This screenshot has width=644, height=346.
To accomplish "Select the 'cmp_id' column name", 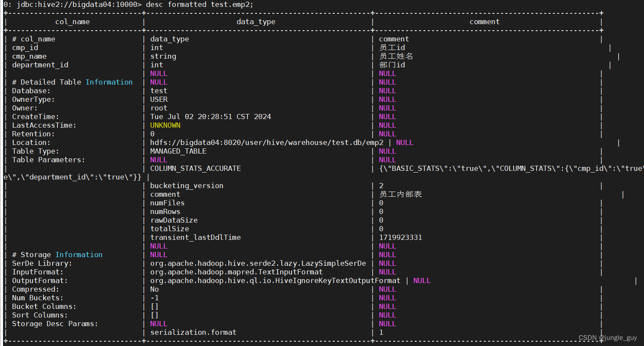I will click(25, 47).
